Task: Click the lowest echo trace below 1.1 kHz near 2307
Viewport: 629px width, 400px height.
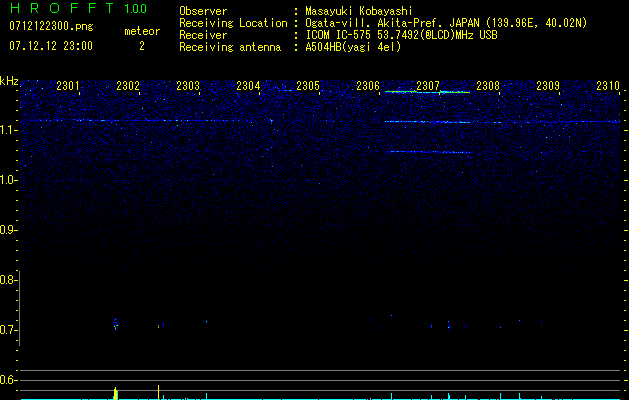Action: coord(431,152)
